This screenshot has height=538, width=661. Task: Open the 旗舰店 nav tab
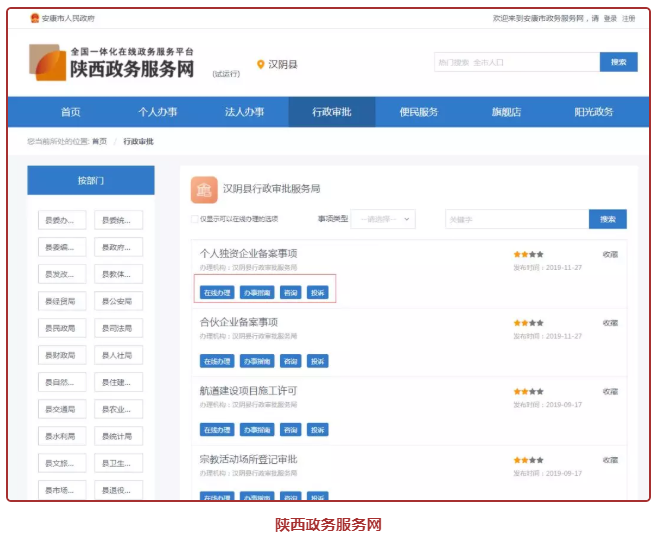[x=506, y=112]
